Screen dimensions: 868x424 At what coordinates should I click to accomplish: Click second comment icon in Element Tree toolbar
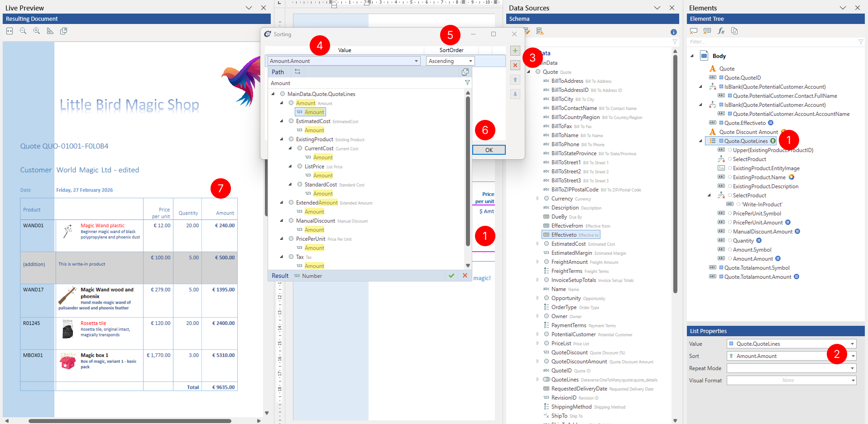pos(707,31)
